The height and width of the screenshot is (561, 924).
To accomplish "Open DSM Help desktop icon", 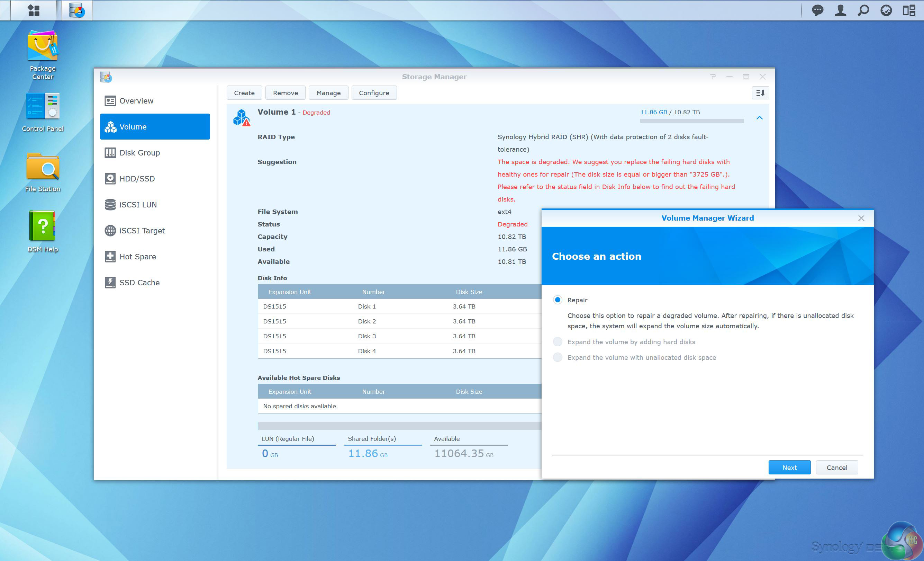I will click(42, 226).
